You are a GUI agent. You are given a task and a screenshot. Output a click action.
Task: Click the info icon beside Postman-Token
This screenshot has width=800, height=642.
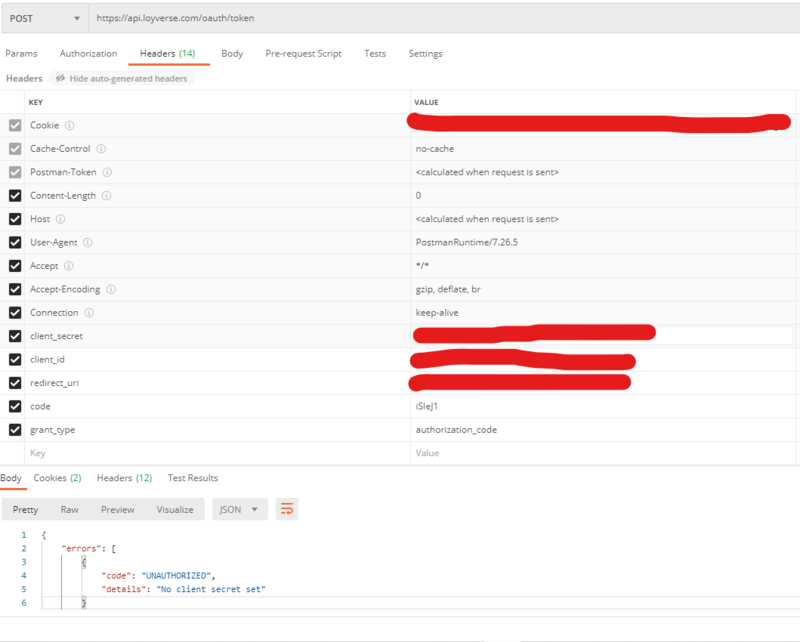[107, 172]
